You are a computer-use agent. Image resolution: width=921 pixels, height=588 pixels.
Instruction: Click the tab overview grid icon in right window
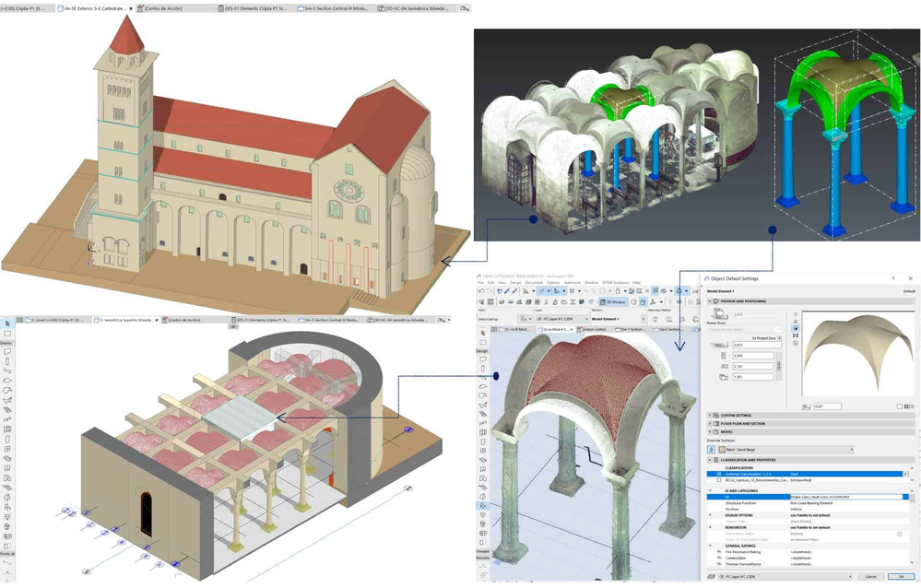point(494,330)
